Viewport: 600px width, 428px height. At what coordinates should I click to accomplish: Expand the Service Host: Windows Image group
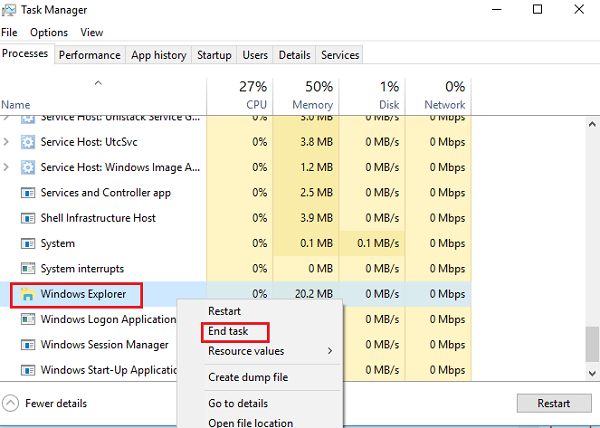click(x=6, y=167)
